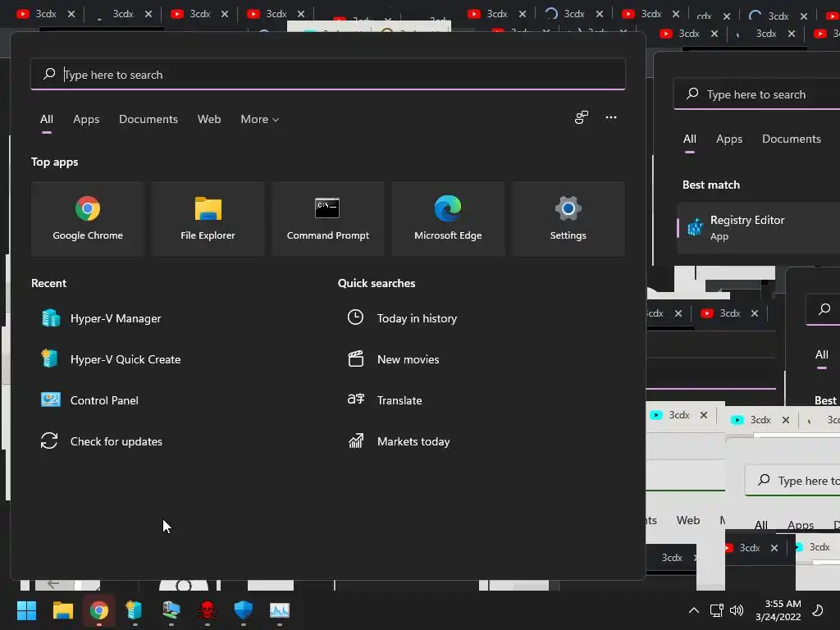Select the All search filter tab
Image resolution: width=840 pixels, height=630 pixels.
click(47, 120)
